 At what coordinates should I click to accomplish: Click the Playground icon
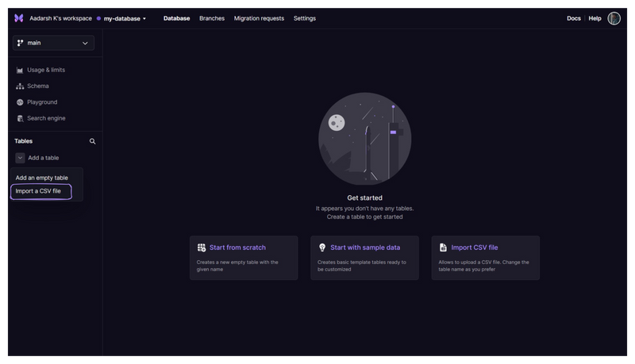[20, 102]
